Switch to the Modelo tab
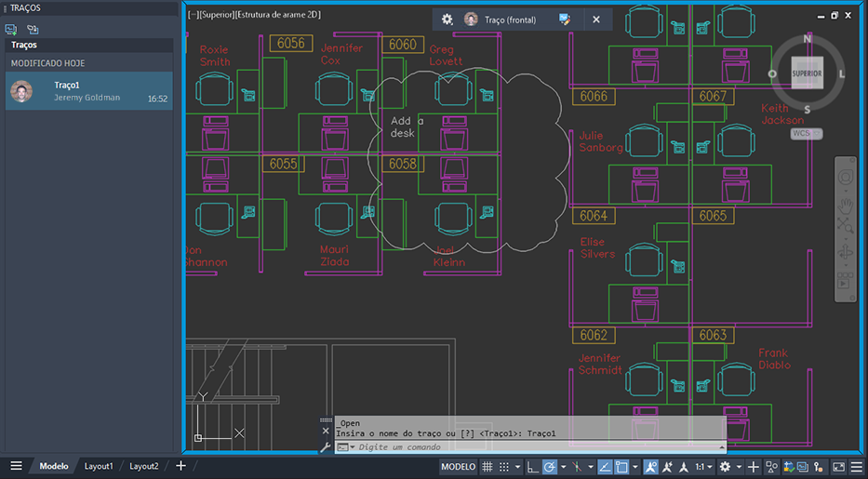This screenshot has width=868, height=479. 54,466
